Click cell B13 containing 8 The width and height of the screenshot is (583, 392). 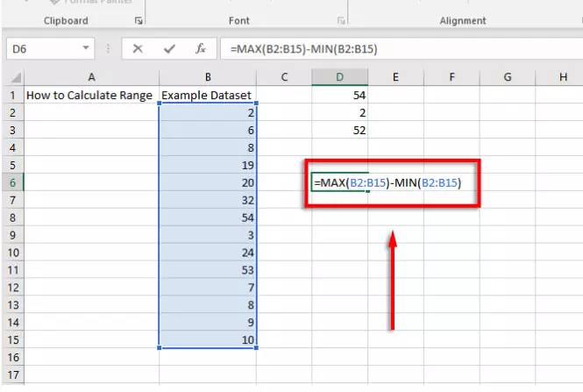point(208,305)
